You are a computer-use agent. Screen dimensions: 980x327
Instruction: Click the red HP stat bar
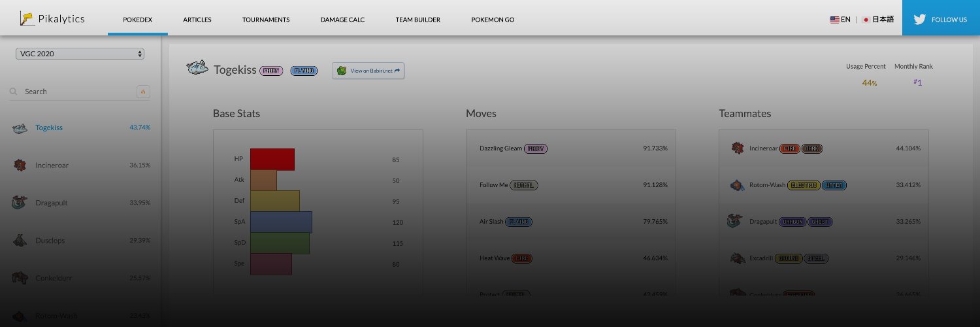tap(272, 160)
